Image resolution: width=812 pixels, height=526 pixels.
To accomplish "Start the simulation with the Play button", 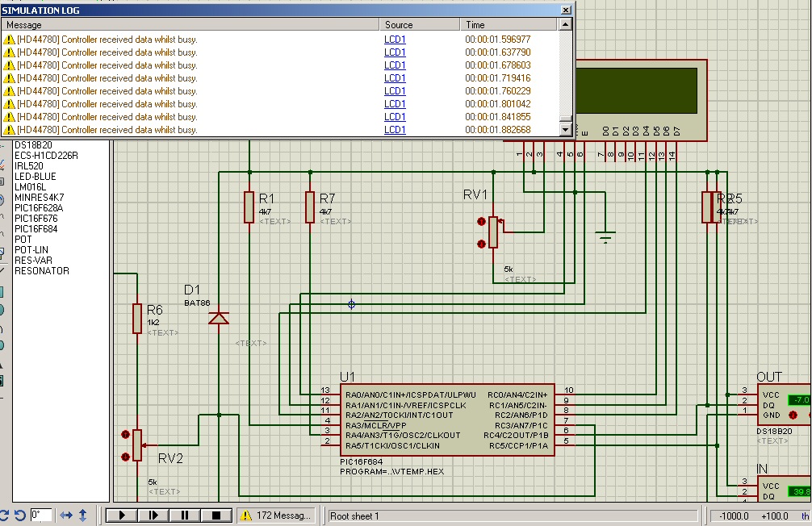I will (121, 516).
